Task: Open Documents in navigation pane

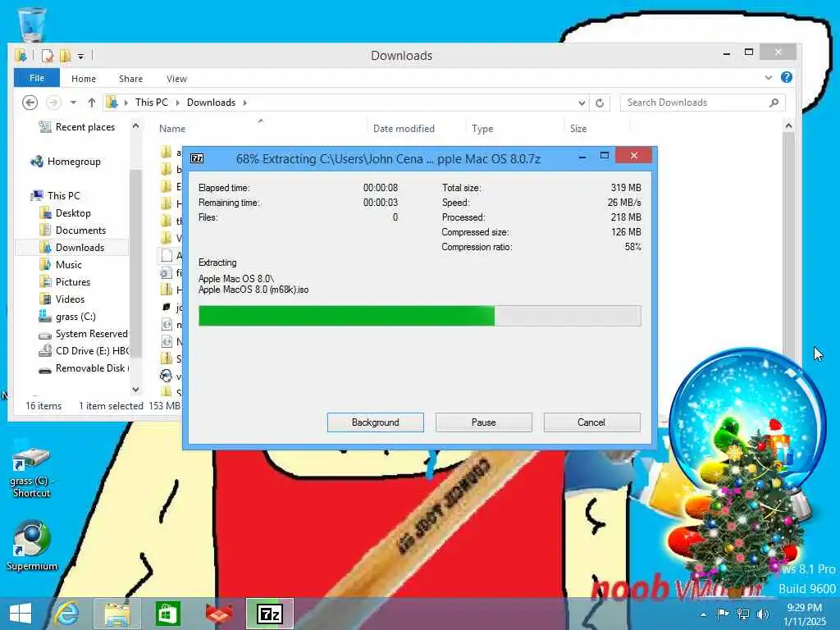Action: coord(73,230)
